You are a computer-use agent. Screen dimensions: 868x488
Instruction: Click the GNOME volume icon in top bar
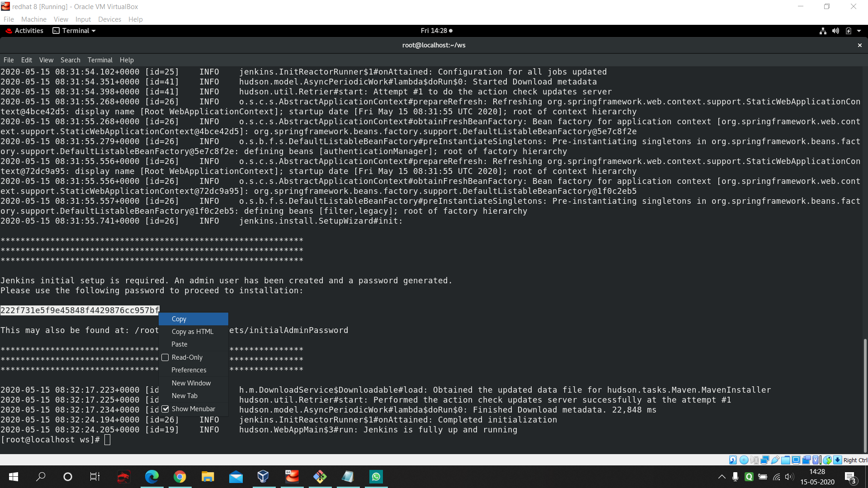(835, 31)
